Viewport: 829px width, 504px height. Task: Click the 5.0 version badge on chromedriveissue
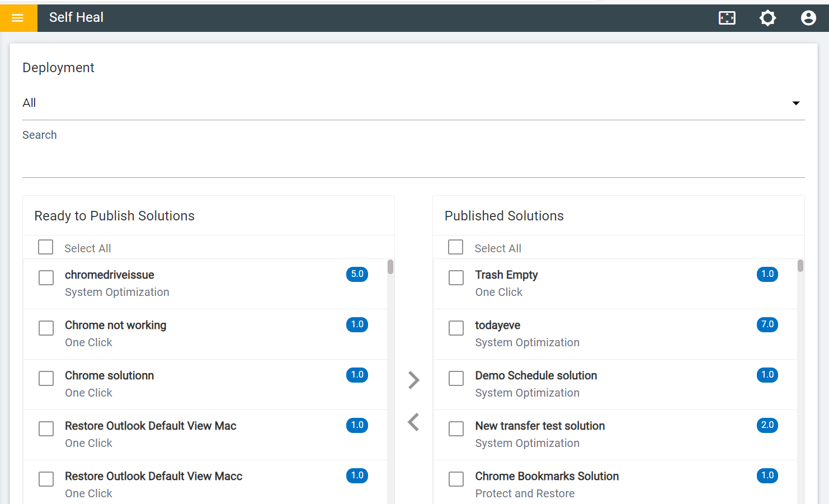click(357, 274)
